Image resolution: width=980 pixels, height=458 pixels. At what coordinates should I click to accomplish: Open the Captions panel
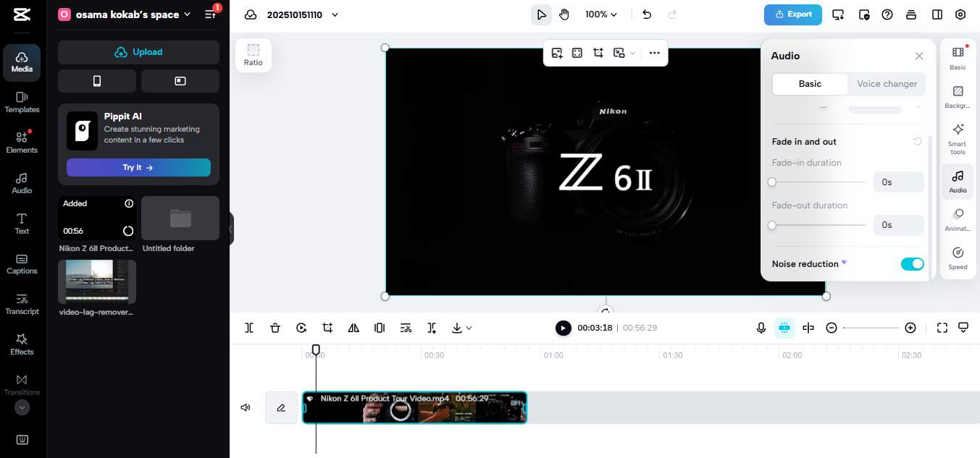point(22,263)
